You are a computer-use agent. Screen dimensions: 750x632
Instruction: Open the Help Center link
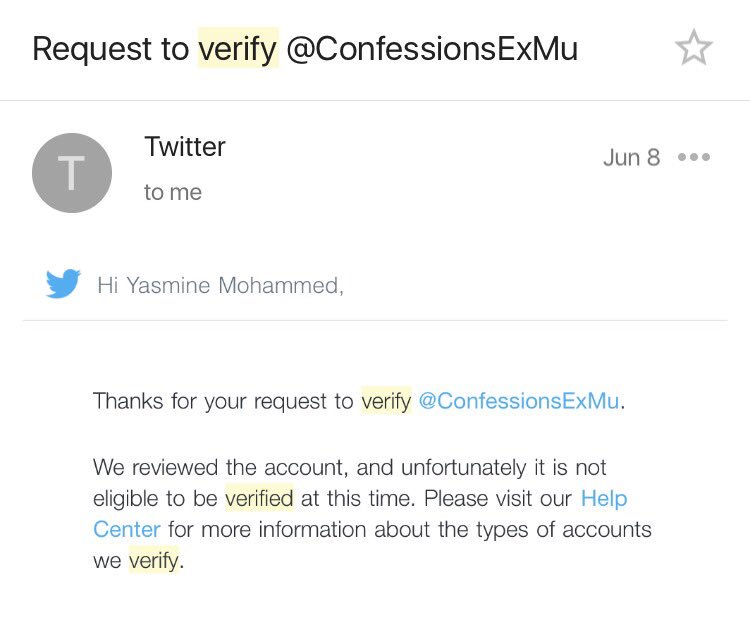[603, 498]
